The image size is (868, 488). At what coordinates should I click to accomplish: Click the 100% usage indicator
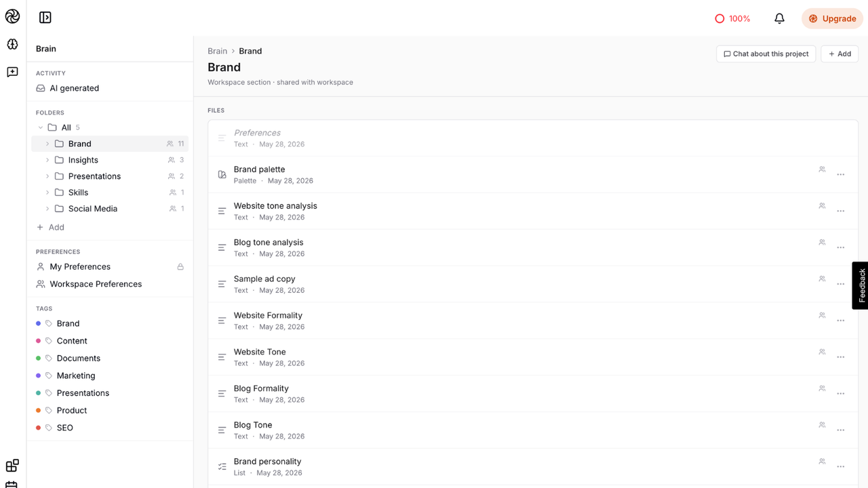(732, 19)
